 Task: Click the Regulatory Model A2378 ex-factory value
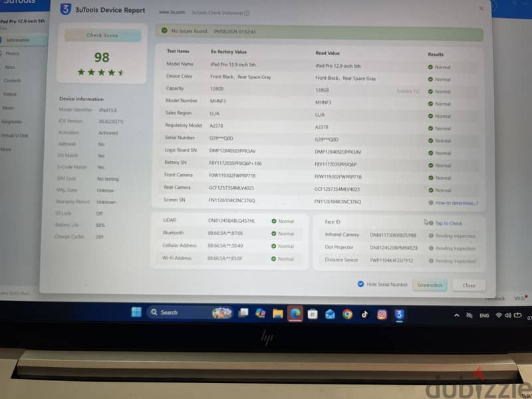pos(217,126)
